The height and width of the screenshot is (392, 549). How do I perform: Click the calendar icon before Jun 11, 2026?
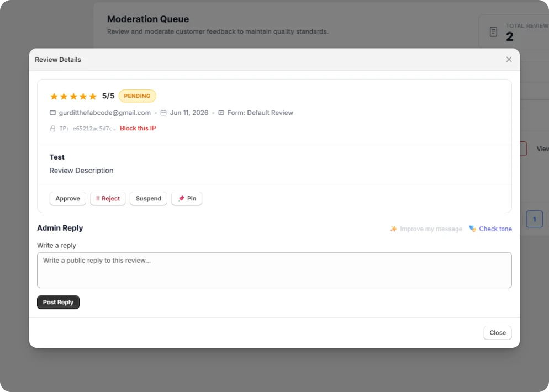pos(163,113)
